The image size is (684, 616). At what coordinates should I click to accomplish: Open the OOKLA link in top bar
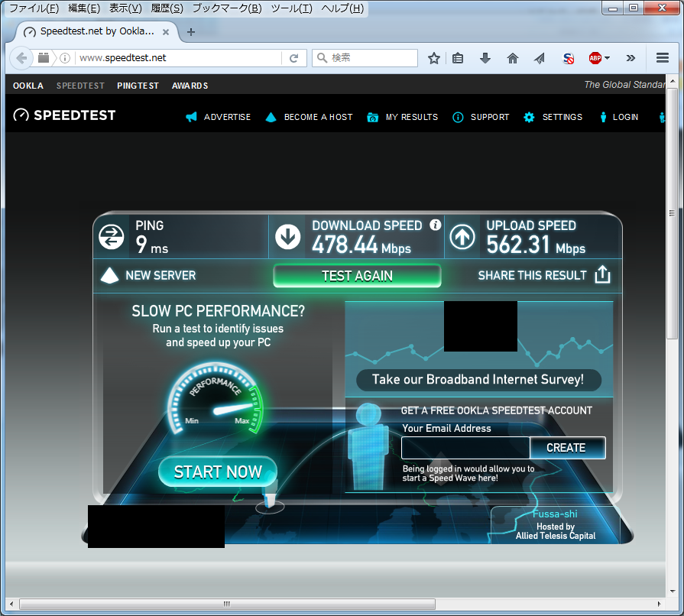pos(28,86)
